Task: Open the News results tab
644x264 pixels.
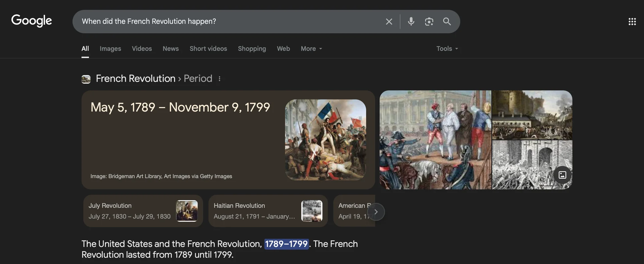Action: pos(171,49)
